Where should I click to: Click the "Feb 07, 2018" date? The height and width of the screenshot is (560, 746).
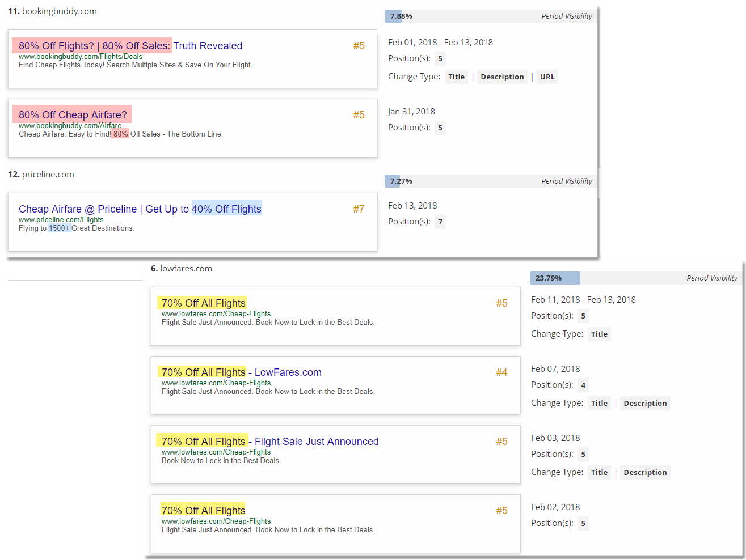pos(555,369)
